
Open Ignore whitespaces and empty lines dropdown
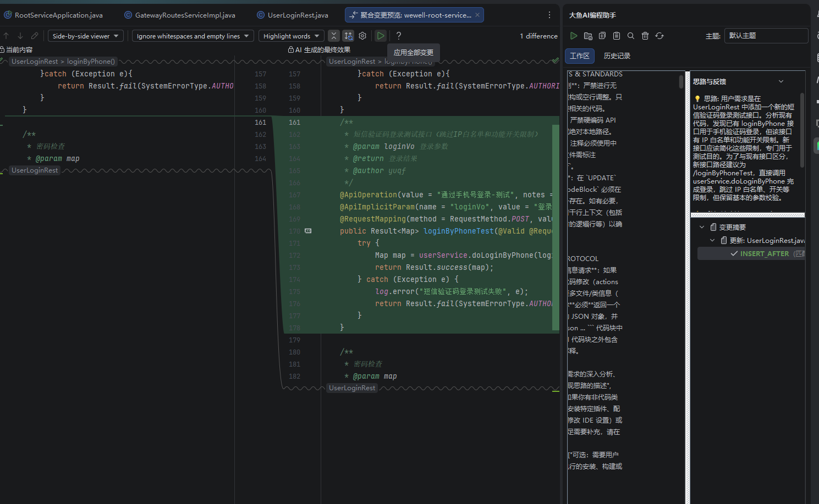193,36
